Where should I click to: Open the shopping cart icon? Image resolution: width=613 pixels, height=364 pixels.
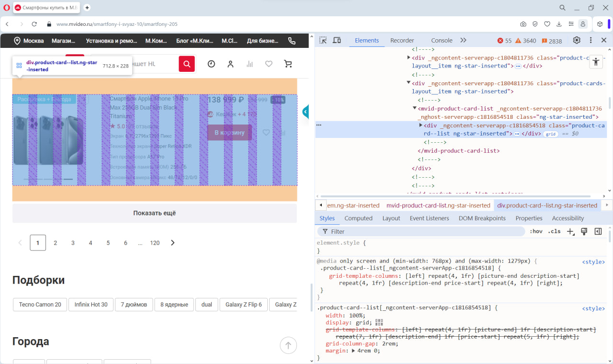click(x=288, y=64)
